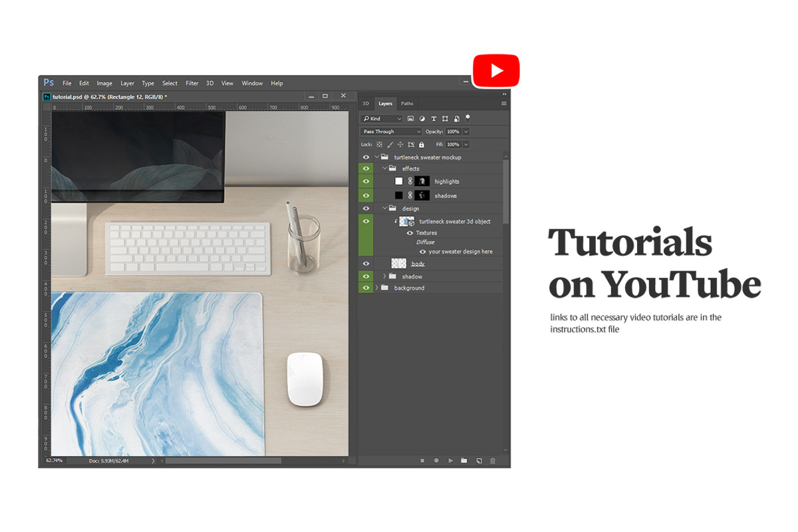The image size is (798, 532).
Task: Expand the shadow group
Action: pos(384,277)
